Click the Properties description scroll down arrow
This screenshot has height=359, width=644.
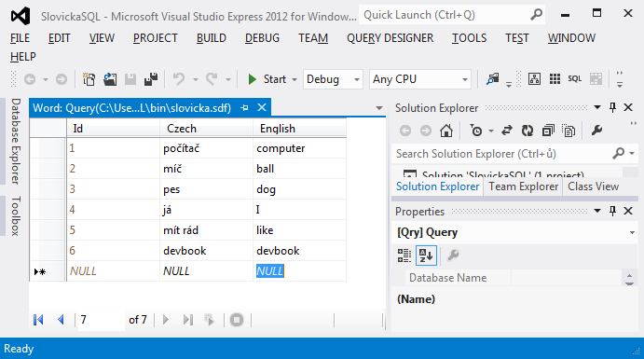[x=629, y=283]
